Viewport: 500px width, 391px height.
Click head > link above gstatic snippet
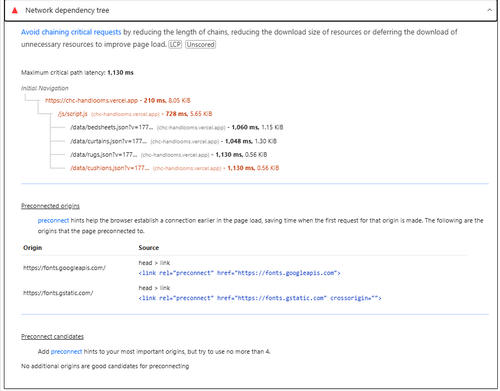154,288
